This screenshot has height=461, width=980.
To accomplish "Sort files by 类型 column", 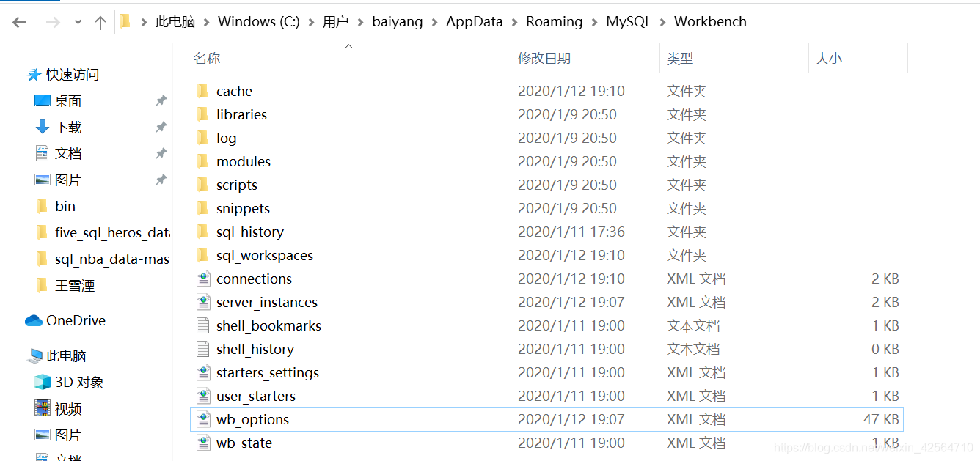I will click(680, 59).
